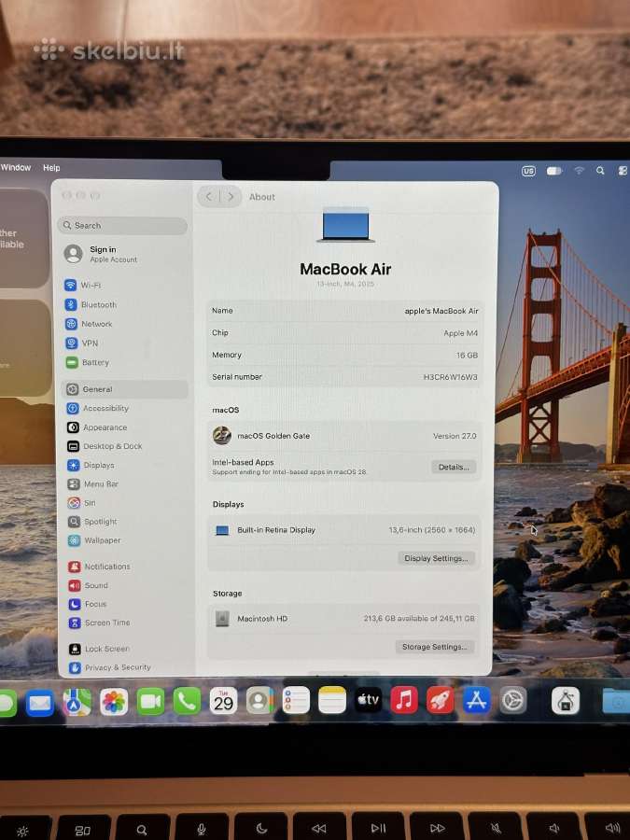Click macOS Golden Gate version row

[x=343, y=436]
